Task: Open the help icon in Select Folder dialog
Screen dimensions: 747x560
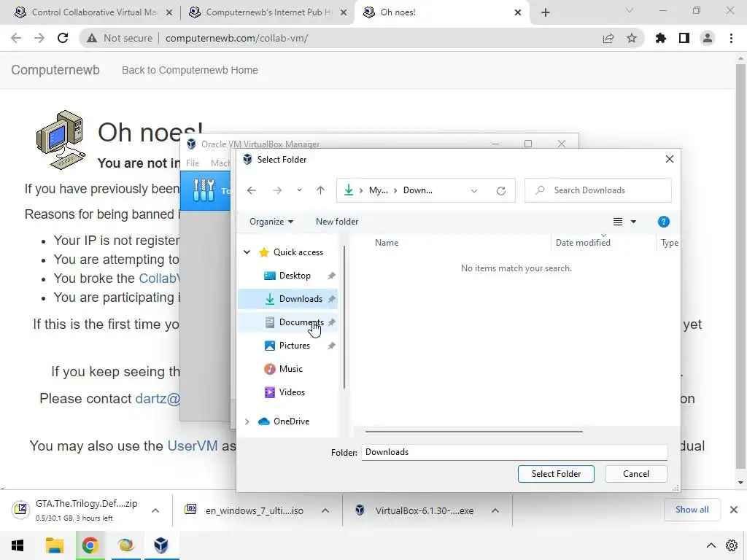Action: pyautogui.click(x=663, y=222)
